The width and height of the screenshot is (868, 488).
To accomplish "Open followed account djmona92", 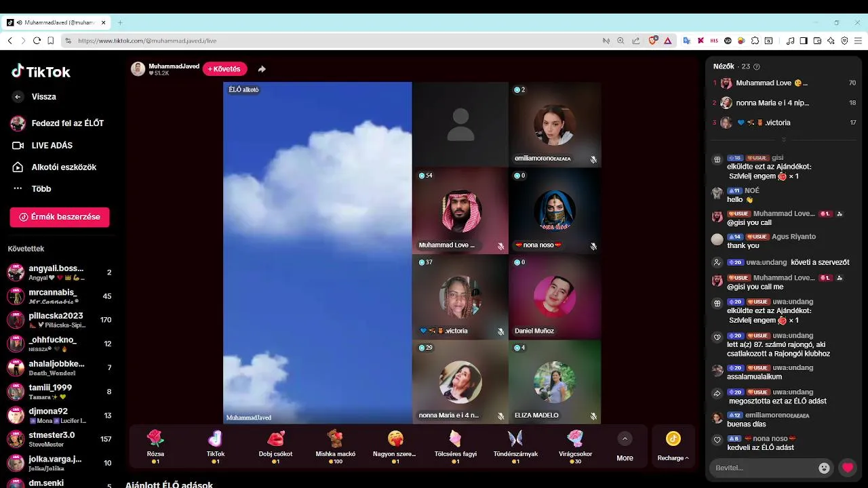I will point(60,415).
